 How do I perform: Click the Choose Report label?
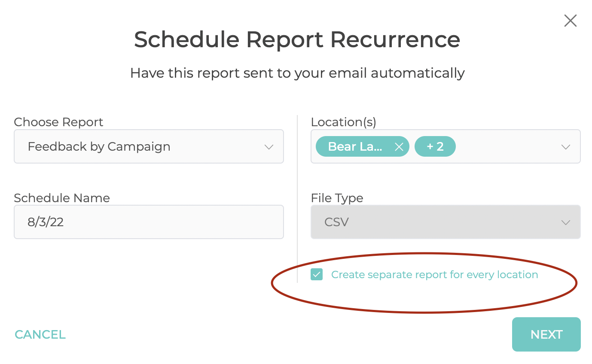58,122
